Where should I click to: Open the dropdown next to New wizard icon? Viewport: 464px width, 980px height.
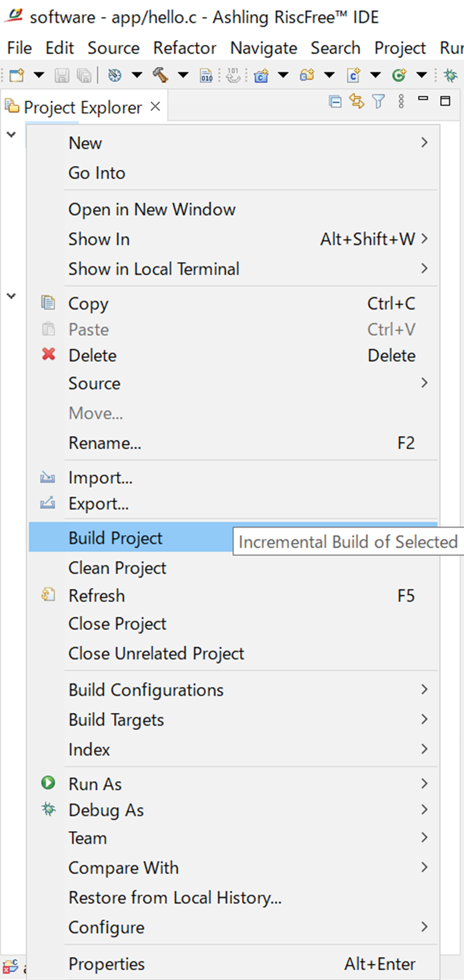(38, 75)
